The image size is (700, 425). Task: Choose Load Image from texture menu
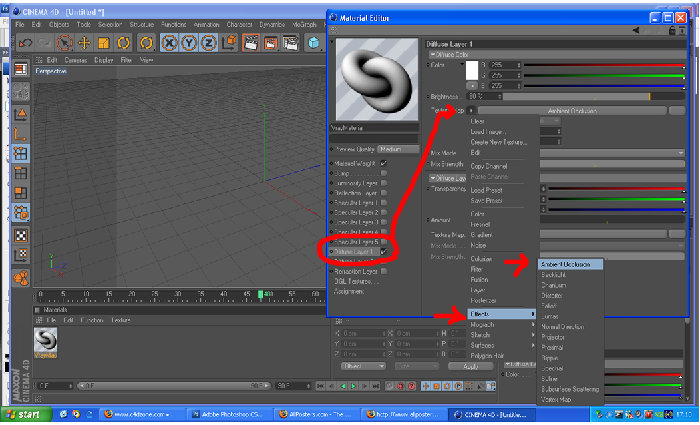tap(488, 132)
